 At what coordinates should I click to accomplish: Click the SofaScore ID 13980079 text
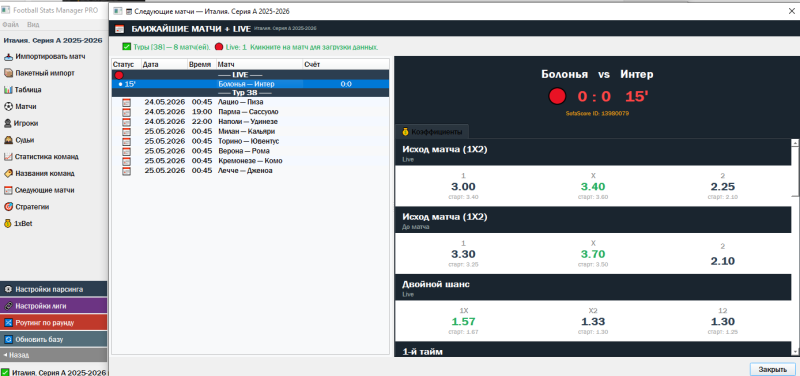point(597,113)
